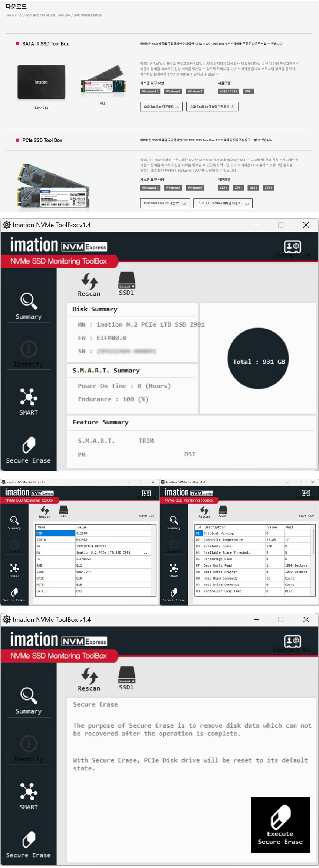Click Rescan icon in the Disk Summary window
The width and height of the screenshot is (319, 868).
coord(89,281)
